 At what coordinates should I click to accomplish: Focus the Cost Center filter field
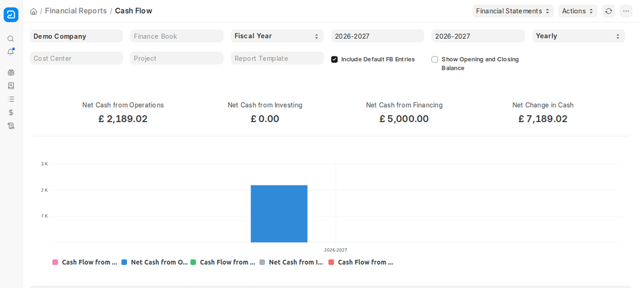coord(76,58)
